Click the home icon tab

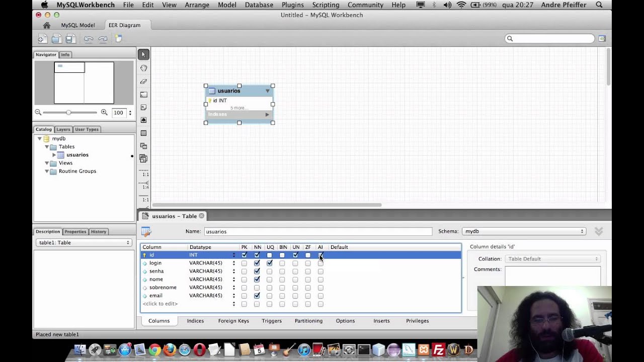click(46, 25)
